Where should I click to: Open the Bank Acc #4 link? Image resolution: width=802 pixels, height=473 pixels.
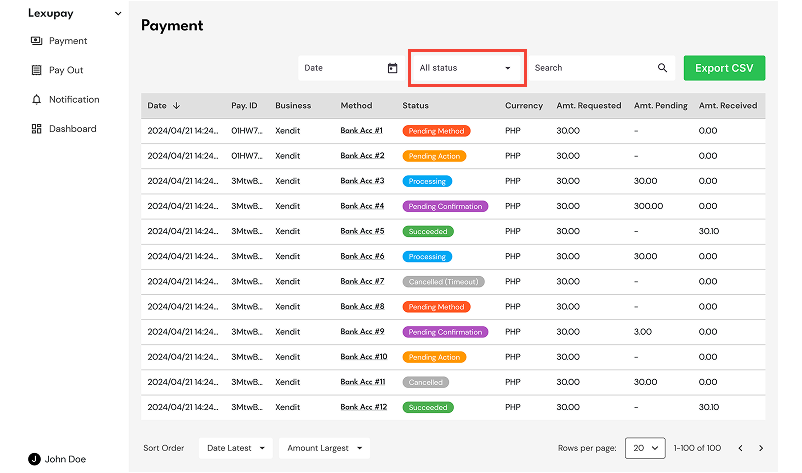click(363, 206)
